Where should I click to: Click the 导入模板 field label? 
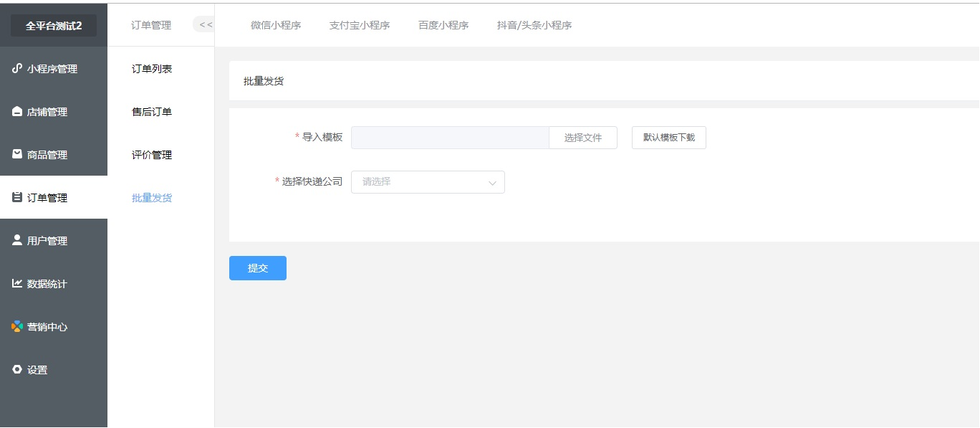pyautogui.click(x=322, y=137)
